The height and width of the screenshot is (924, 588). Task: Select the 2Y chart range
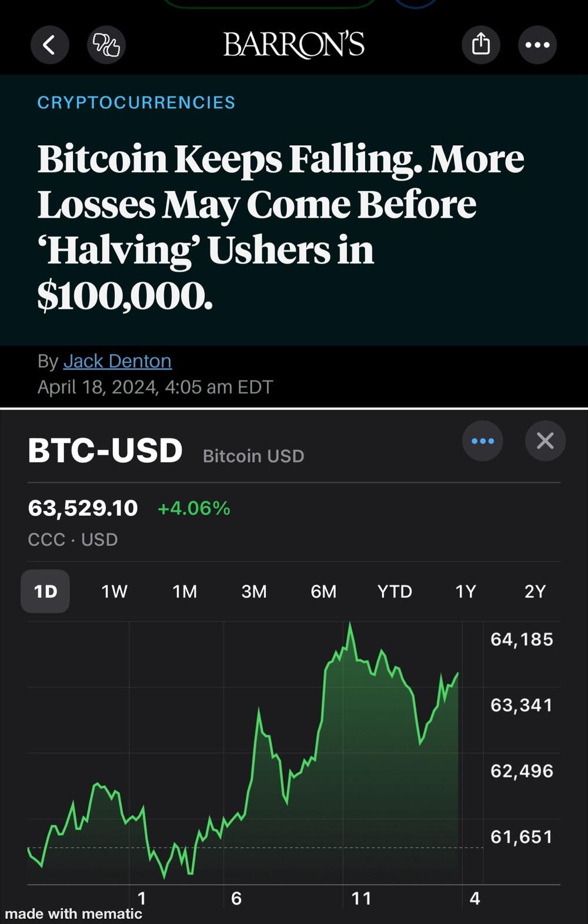535,591
